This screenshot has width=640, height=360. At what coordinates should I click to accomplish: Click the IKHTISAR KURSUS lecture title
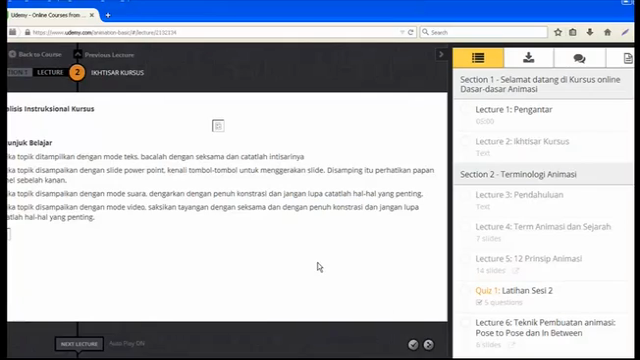coord(118,73)
